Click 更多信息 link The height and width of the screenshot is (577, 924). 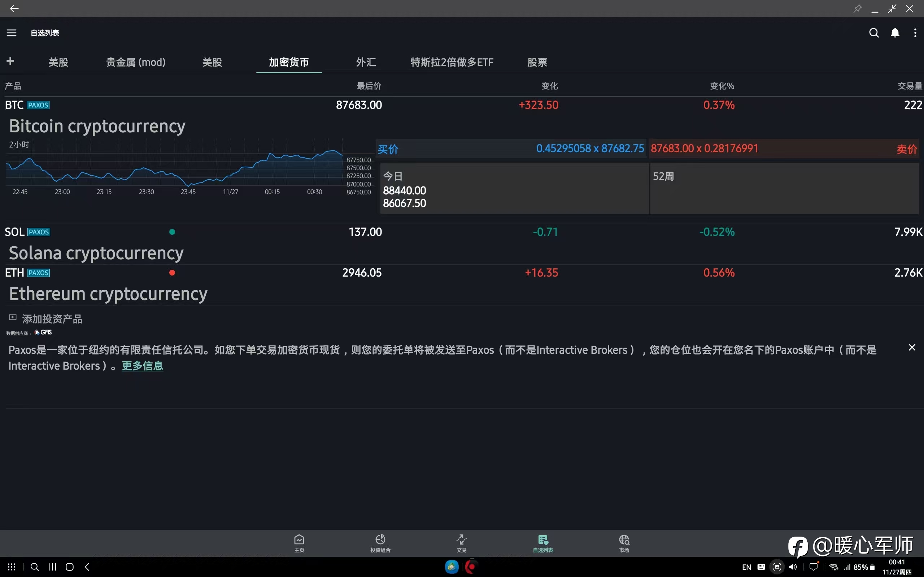tap(143, 366)
